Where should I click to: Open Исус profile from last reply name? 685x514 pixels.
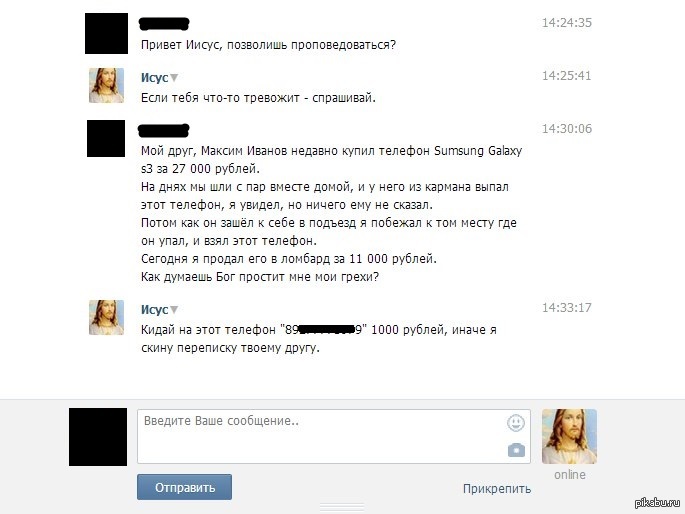(x=154, y=309)
